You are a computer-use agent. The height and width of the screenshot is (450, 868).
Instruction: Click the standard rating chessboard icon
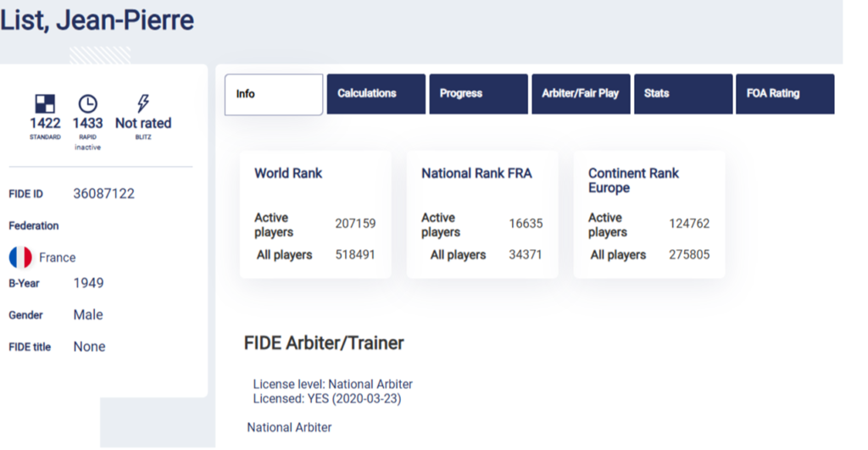[45, 103]
